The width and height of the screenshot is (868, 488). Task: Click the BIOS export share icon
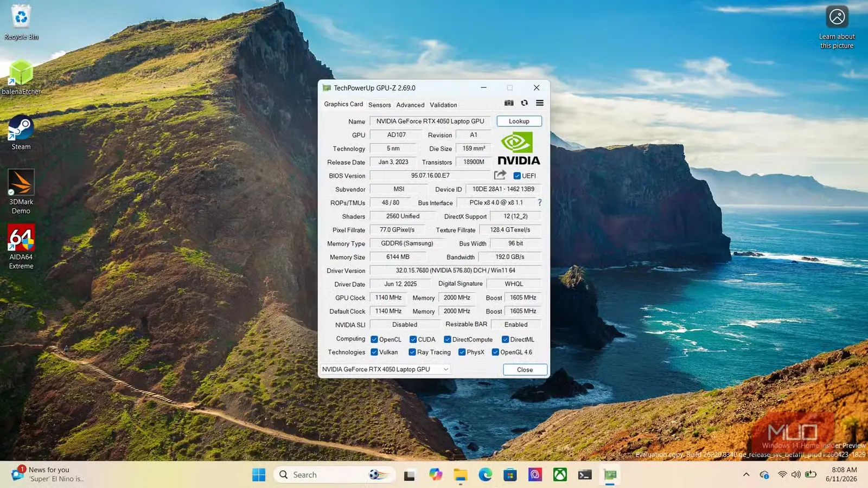pyautogui.click(x=500, y=175)
